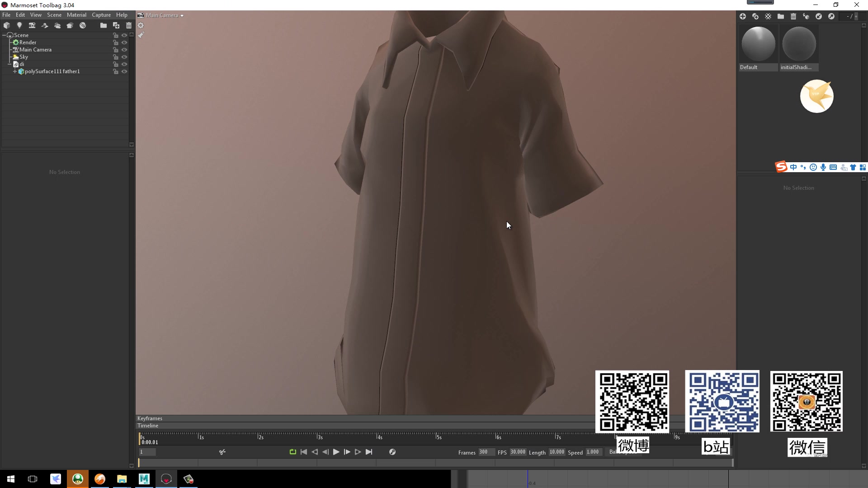The image size is (868, 488).
Task: Step forward one frame
Action: point(347,452)
